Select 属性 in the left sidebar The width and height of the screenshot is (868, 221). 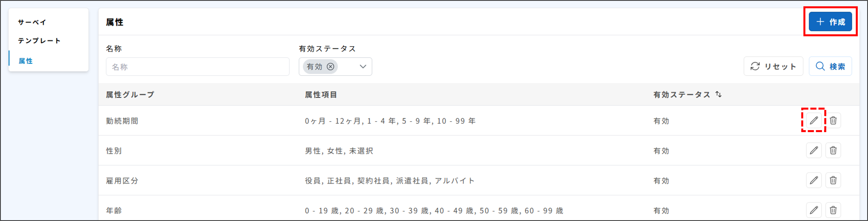(x=26, y=61)
